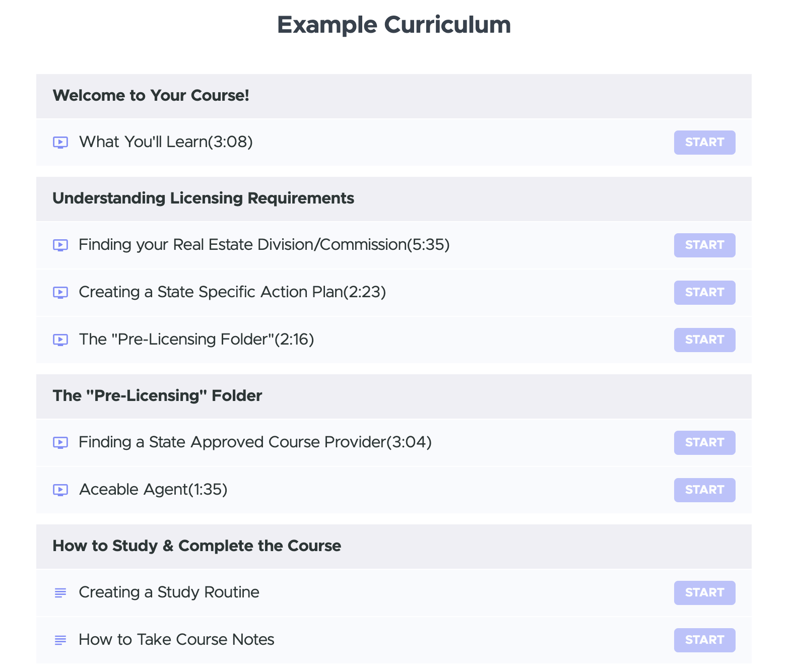Start the Creating a Study Routine lesson
Viewport: 791px width, 672px height.
click(704, 593)
